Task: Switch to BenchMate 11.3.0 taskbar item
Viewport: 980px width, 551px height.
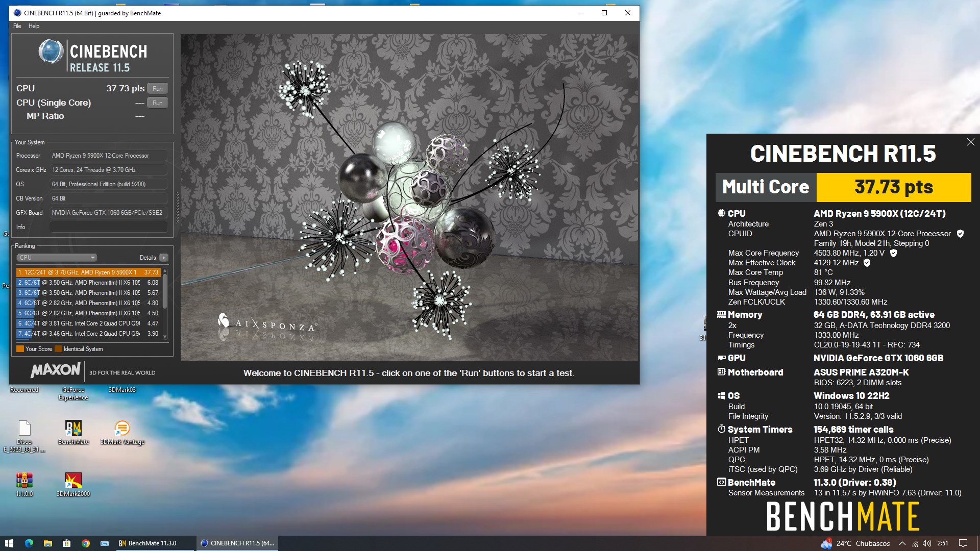Action: (x=155, y=543)
